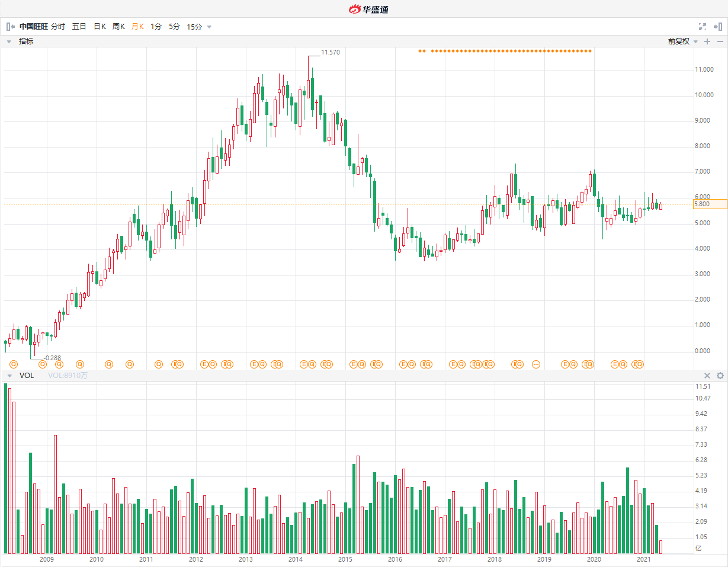Click the ellipsis event marker near 2019
The height and width of the screenshot is (567, 728).
coord(536,364)
